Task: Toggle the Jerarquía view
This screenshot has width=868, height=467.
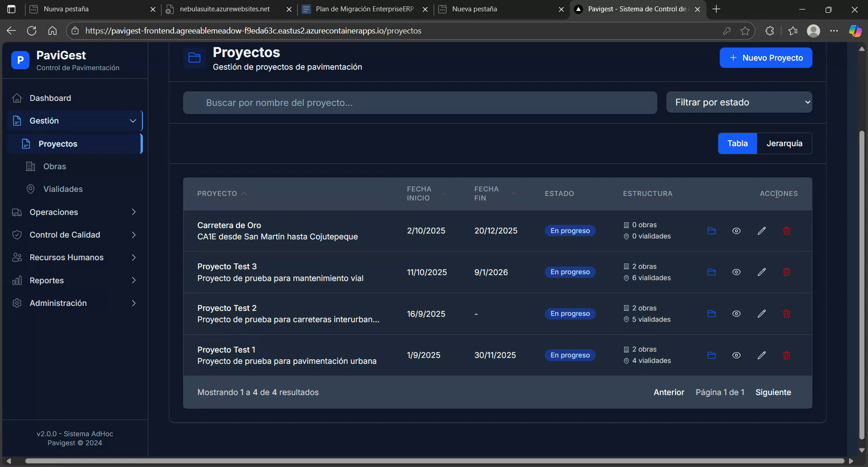Action: pyautogui.click(x=784, y=143)
